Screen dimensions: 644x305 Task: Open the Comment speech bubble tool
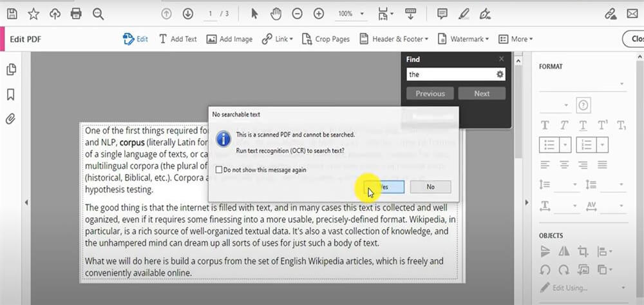click(442, 14)
